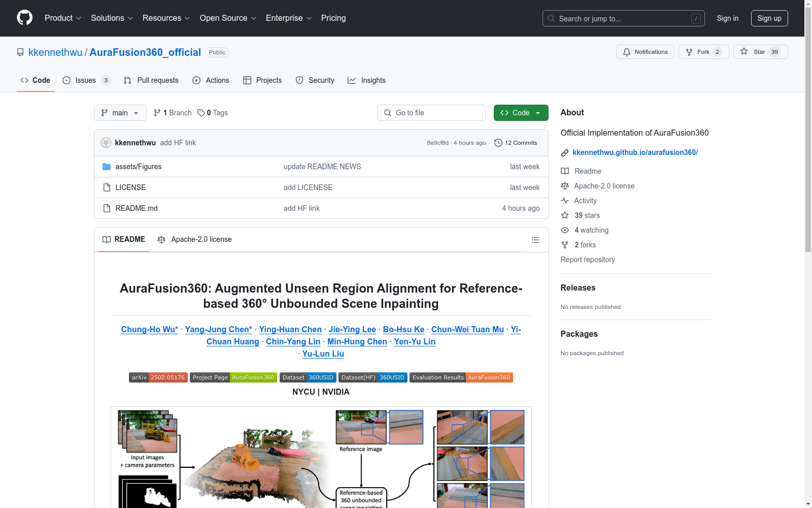Open the AuraFusion360_official repository link
This screenshot has width=812, height=508.
pyautogui.click(x=145, y=52)
